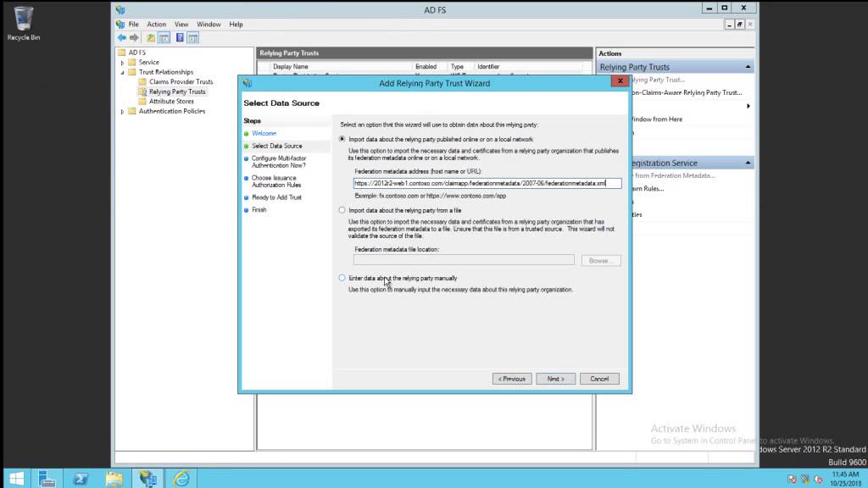Click the Display Name column header
This screenshot has width=868, height=488.
coord(291,66)
